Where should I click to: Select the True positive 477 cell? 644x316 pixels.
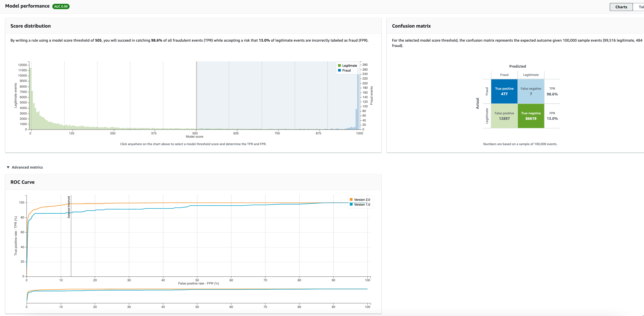pos(504,91)
